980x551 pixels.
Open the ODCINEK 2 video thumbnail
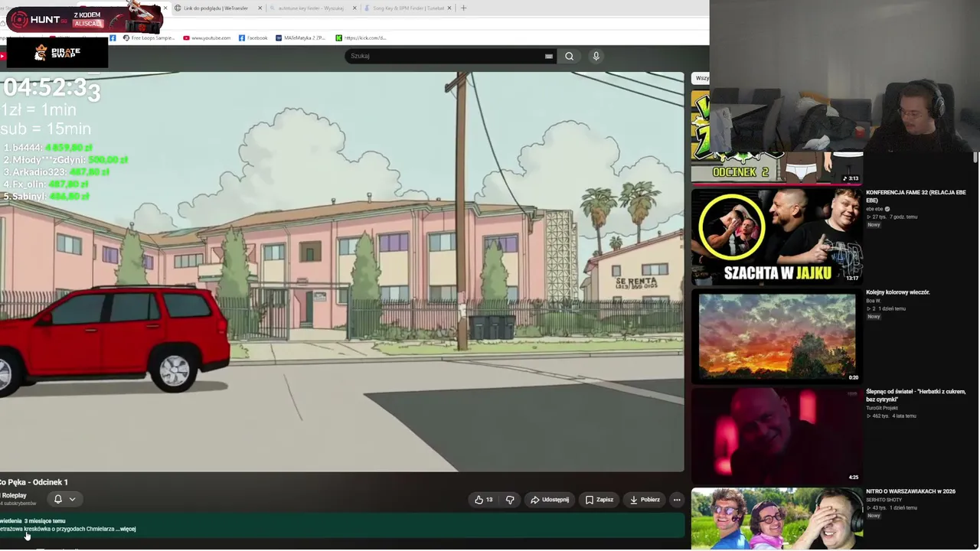pos(777,138)
